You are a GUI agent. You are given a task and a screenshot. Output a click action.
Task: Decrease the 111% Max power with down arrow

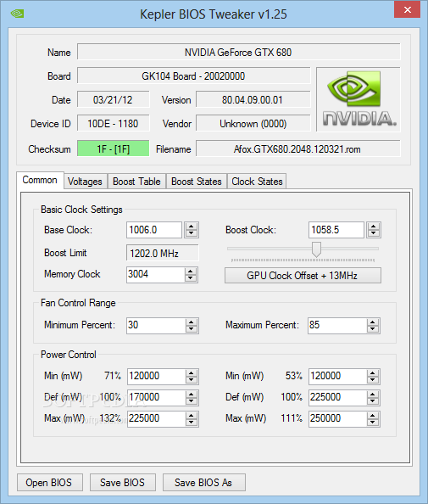point(373,423)
